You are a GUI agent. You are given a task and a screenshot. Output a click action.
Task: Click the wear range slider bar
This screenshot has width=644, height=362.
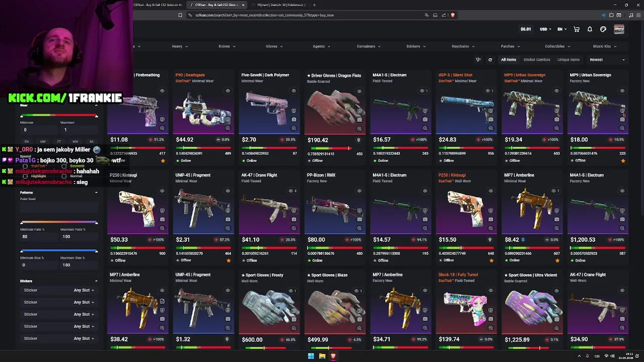[x=59, y=116]
